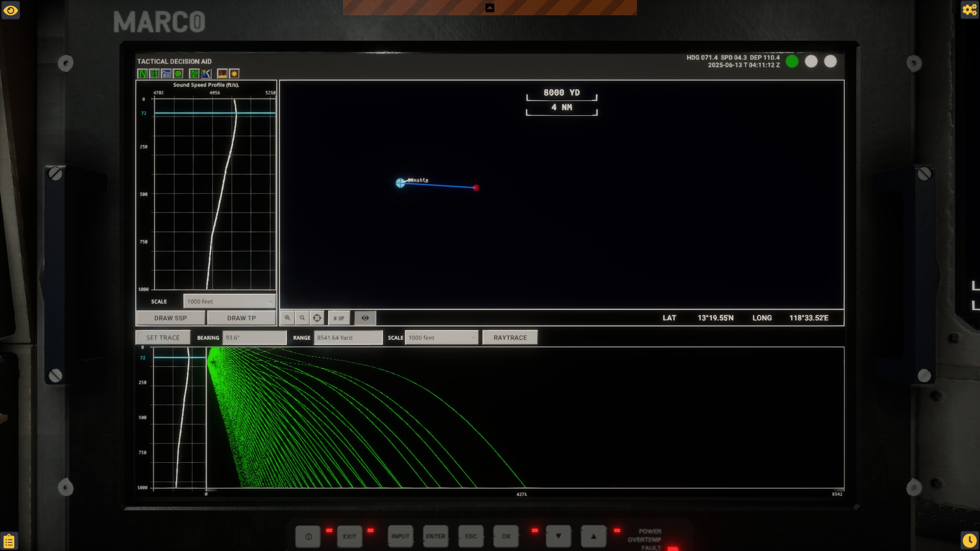Toggle the eye visibility button below map
This screenshot has width=980, height=551.
(x=365, y=318)
